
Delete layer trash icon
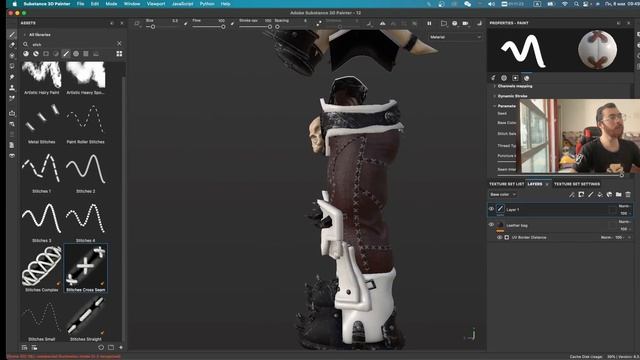628,195
